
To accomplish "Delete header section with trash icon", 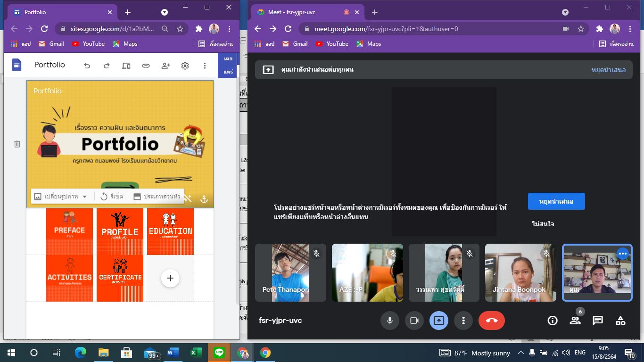I will (17, 144).
